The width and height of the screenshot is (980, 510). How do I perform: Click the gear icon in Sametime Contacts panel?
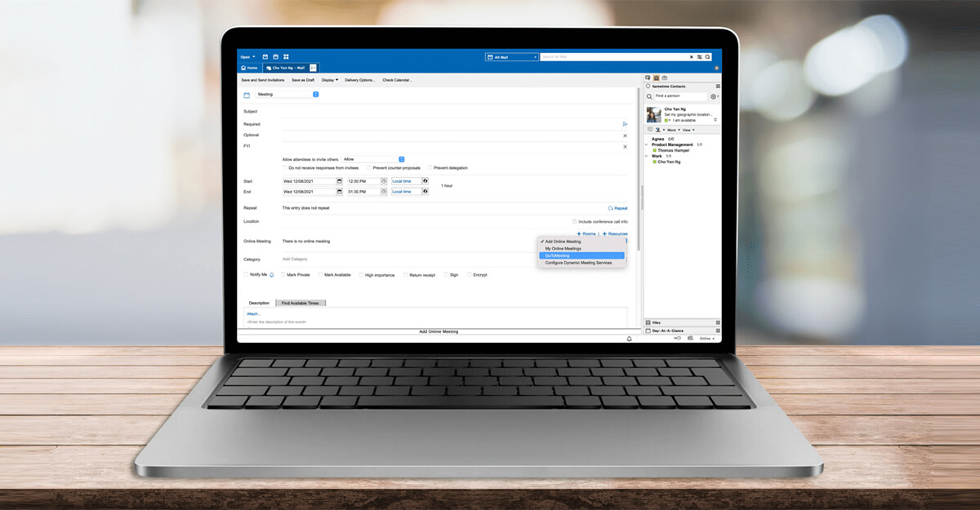coord(713,96)
